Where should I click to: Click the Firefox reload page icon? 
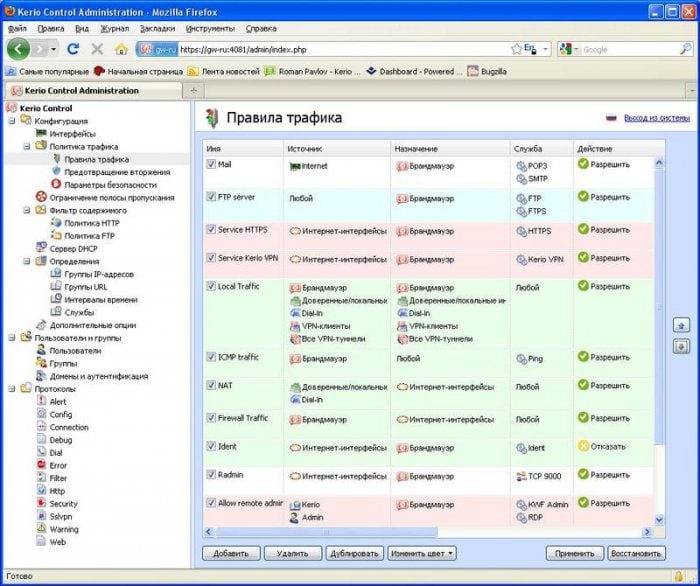point(73,49)
